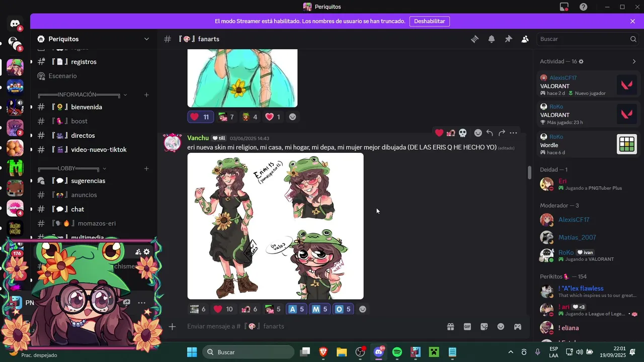
Task: Toggle the letter M reaction
Action: (x=320, y=309)
